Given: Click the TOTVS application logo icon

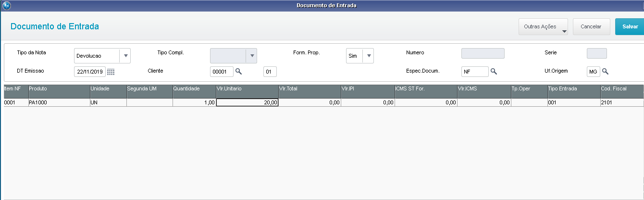Looking at the screenshot, I should (5, 6).
